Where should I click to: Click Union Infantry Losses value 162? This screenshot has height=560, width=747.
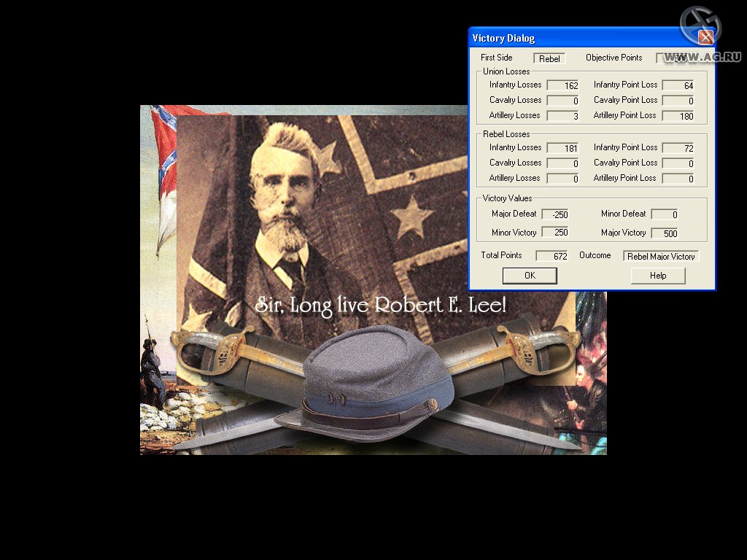(x=562, y=85)
